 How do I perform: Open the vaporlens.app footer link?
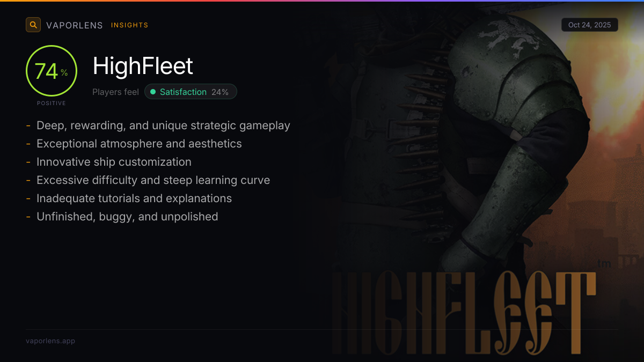click(x=50, y=341)
